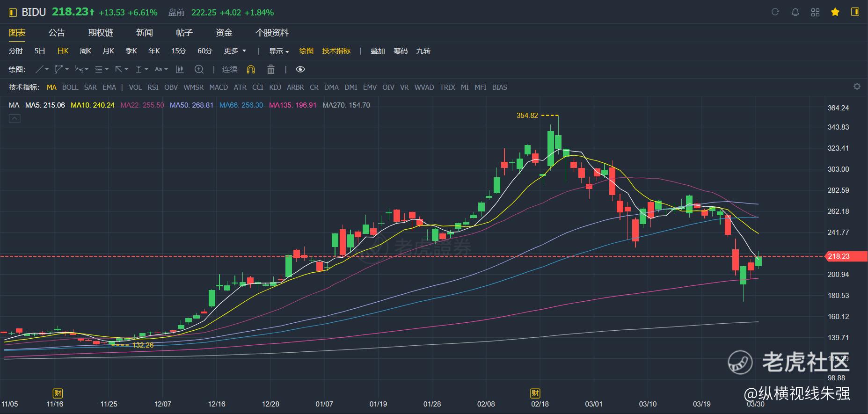Screen dimensions: 868x414
Task: Delete drawings with the trash icon
Action: coord(270,69)
